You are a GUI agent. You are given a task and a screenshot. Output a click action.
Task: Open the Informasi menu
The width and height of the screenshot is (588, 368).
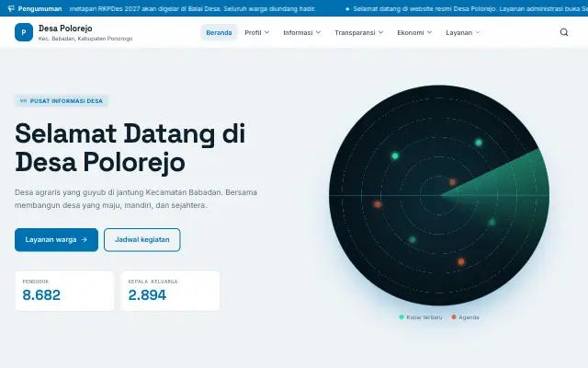pos(302,32)
